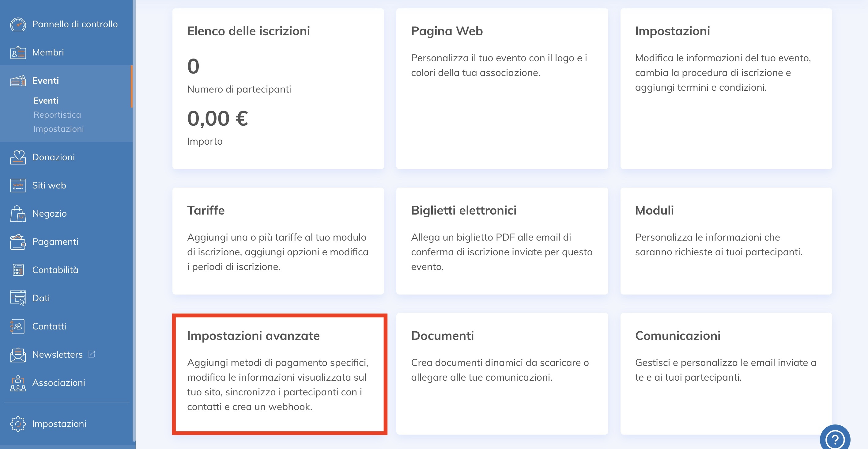Open Associazioni via the group icon
The height and width of the screenshot is (449, 868).
[x=18, y=382]
